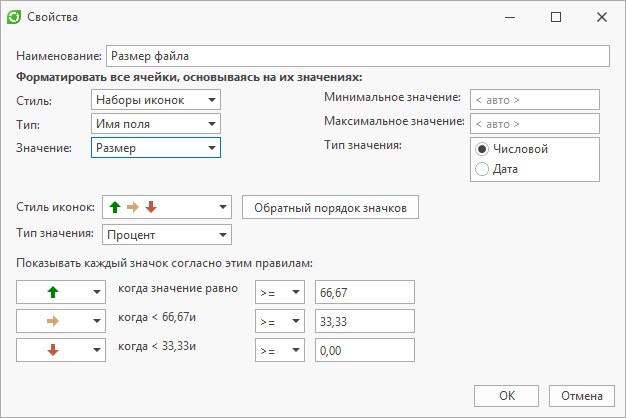The width and height of the screenshot is (626, 418).
Task: Open the operator dropdown beside 66,67
Action: (280, 292)
